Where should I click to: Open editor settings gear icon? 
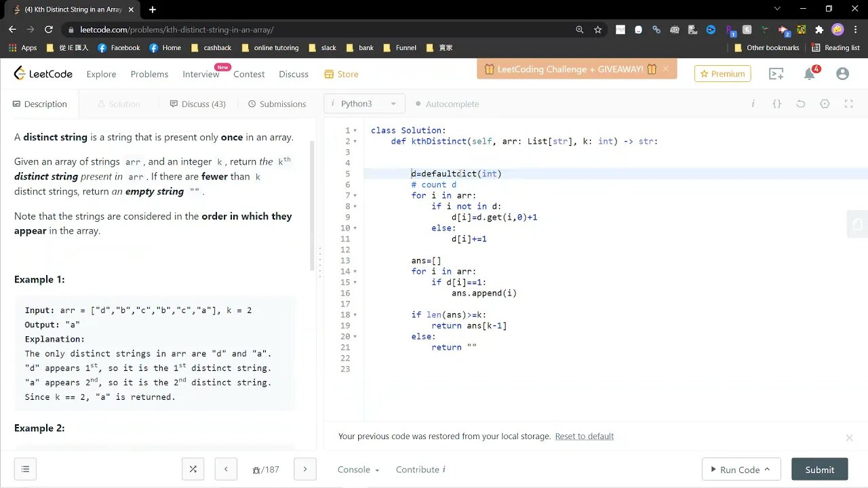coord(825,104)
